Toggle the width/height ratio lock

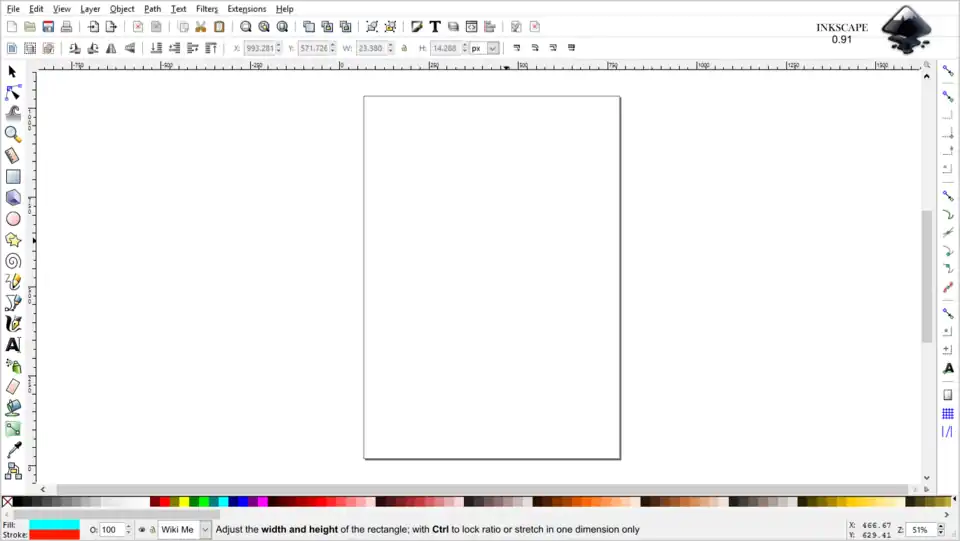coord(404,48)
